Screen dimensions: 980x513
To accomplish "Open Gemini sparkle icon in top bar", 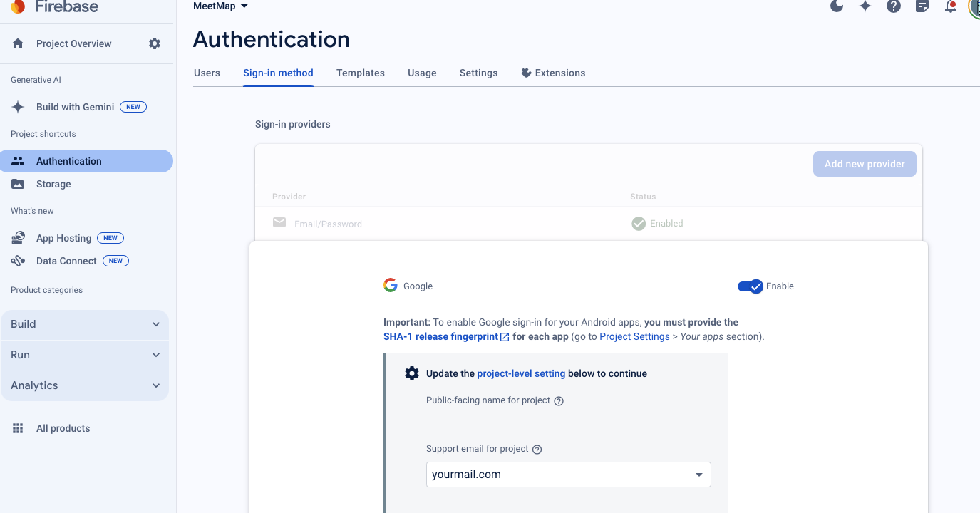I will tap(865, 6).
